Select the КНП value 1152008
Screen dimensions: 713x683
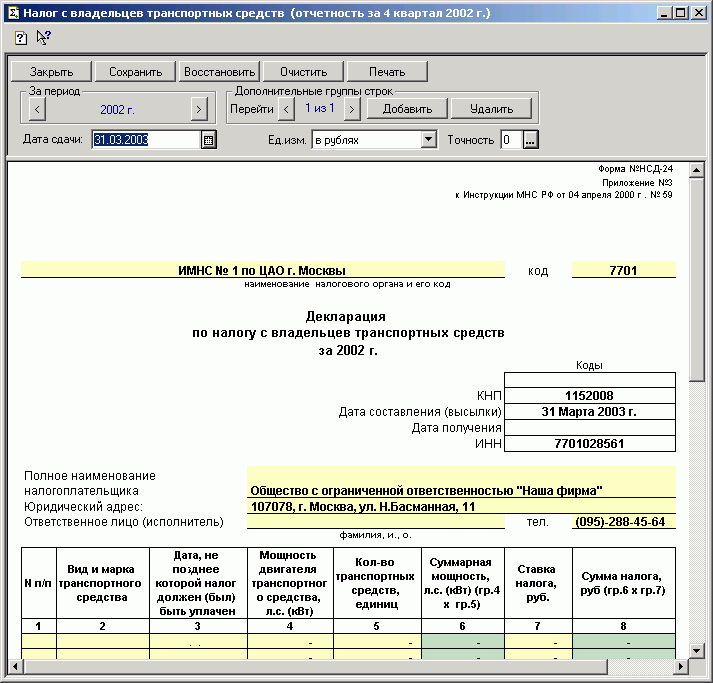point(590,396)
